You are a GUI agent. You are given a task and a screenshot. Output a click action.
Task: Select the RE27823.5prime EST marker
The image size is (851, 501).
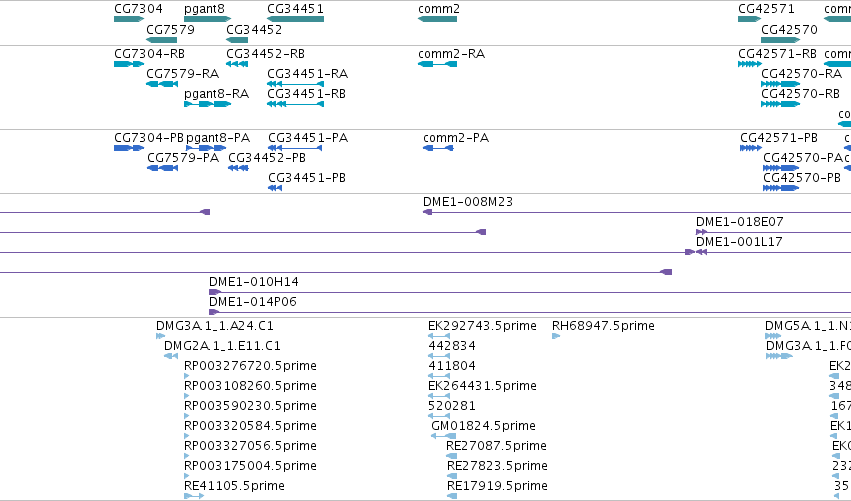[x=452, y=477]
